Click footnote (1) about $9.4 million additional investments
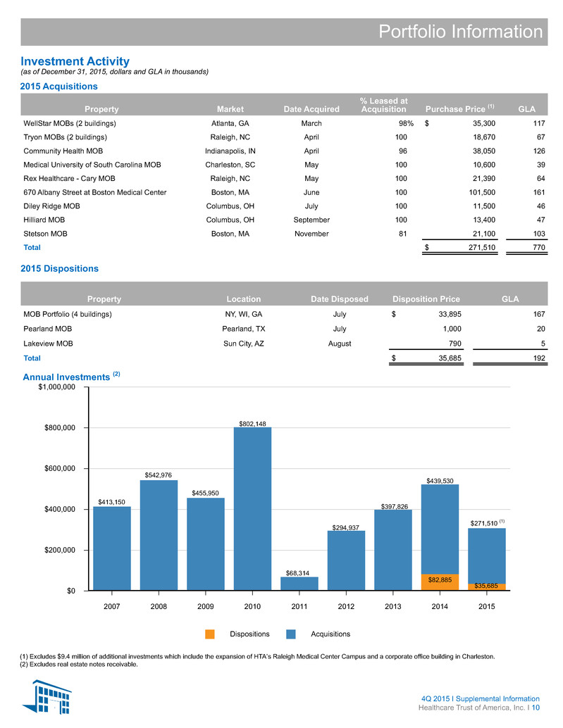 [257, 656]
